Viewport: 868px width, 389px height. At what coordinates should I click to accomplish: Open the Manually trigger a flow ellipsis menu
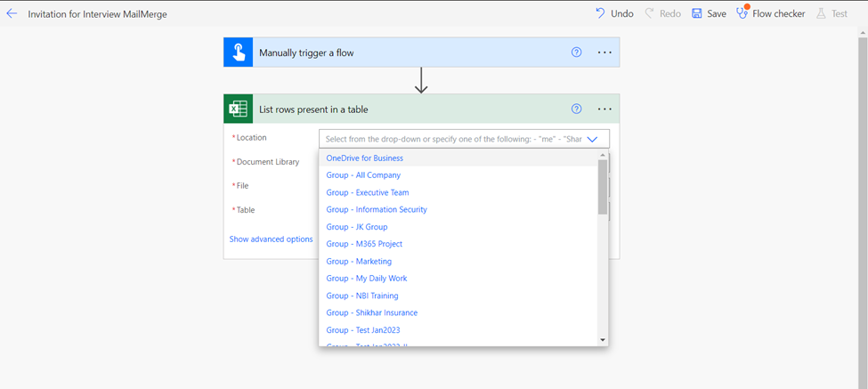point(604,53)
